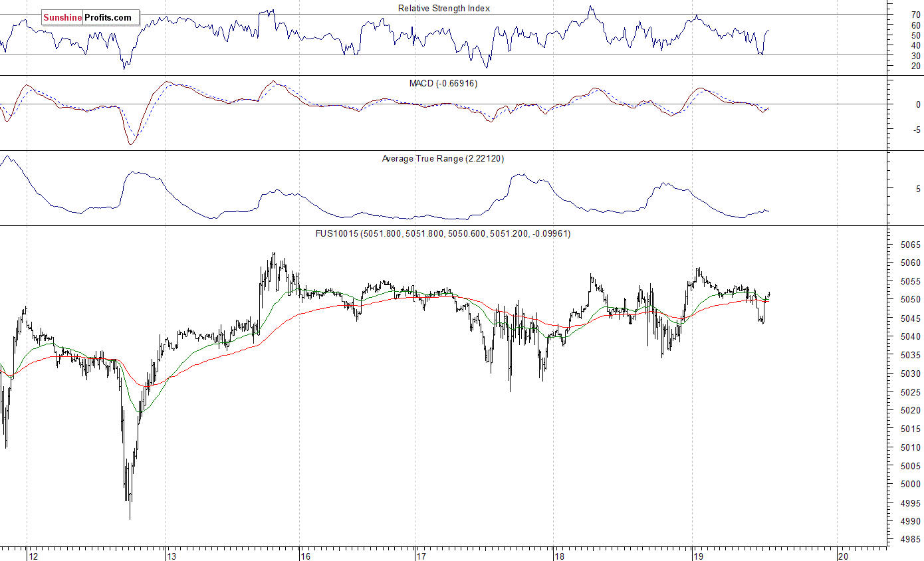Click the date label 19 on time axis
This screenshot has width=924, height=561.
[698, 556]
